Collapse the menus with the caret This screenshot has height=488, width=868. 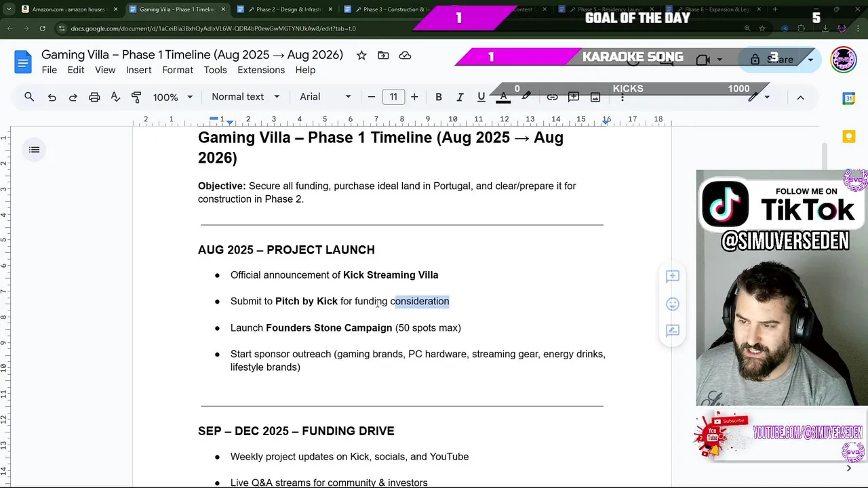(800, 97)
